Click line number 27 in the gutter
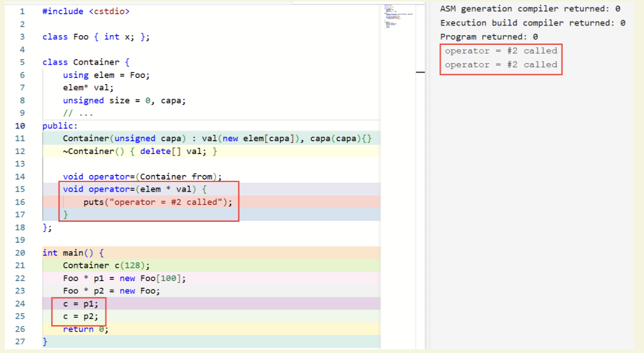The width and height of the screenshot is (644, 353). point(20,342)
